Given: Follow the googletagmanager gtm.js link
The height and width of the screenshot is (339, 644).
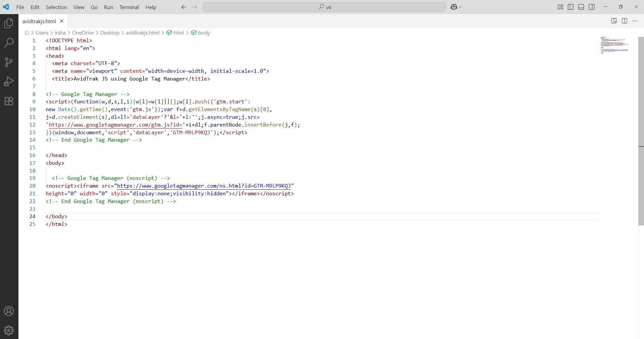Looking at the screenshot, I should coord(114,125).
